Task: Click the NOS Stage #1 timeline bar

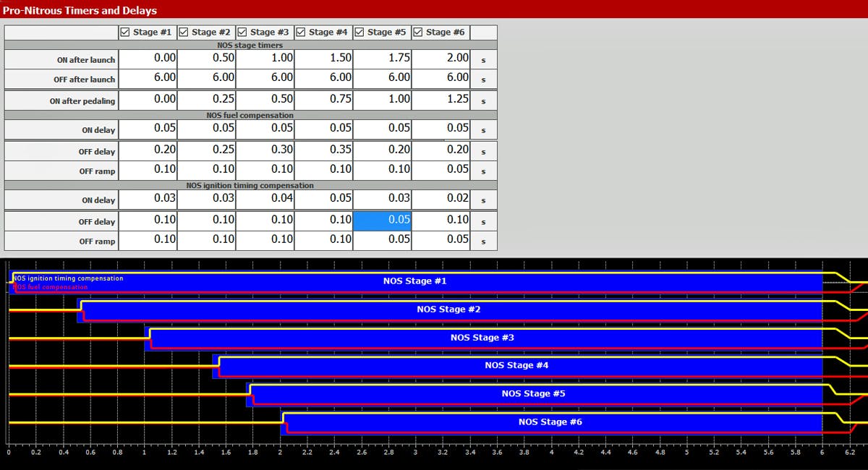Action: pyautogui.click(x=420, y=281)
